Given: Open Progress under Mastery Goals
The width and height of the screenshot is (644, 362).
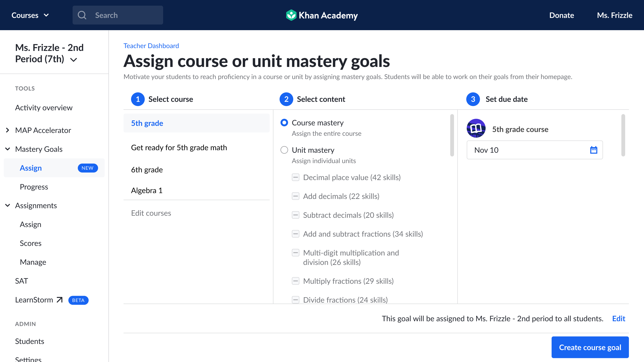Looking at the screenshot, I should point(34,187).
